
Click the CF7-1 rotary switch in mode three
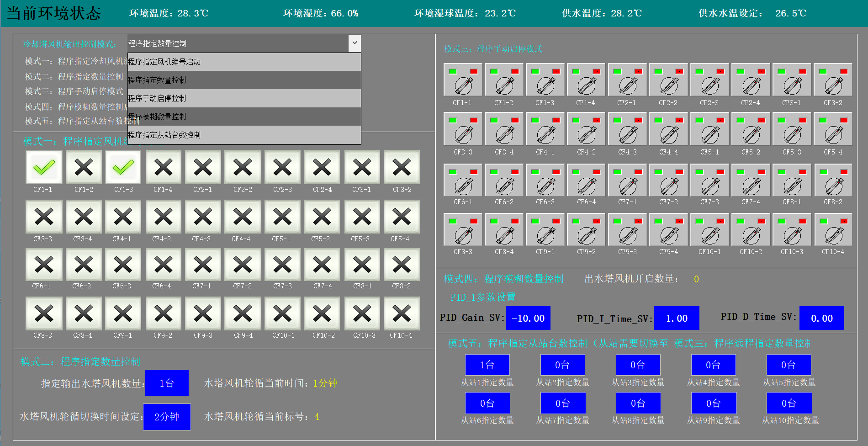(x=627, y=186)
